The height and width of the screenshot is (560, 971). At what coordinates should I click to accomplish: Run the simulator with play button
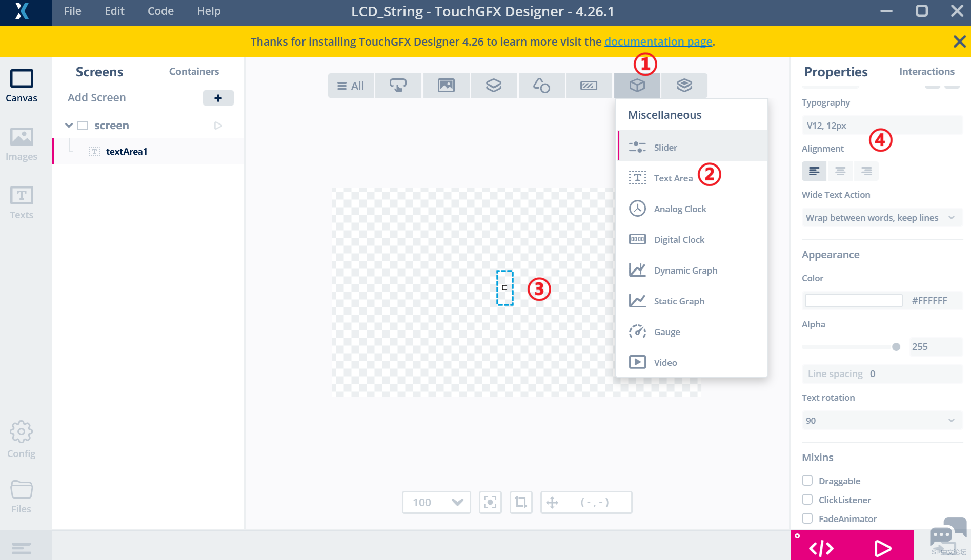click(x=882, y=548)
